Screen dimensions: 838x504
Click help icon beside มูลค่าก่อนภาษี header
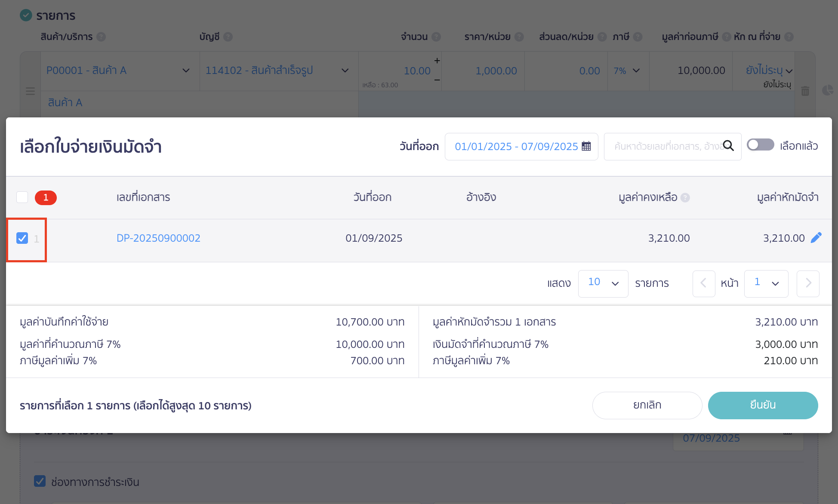coord(727,37)
